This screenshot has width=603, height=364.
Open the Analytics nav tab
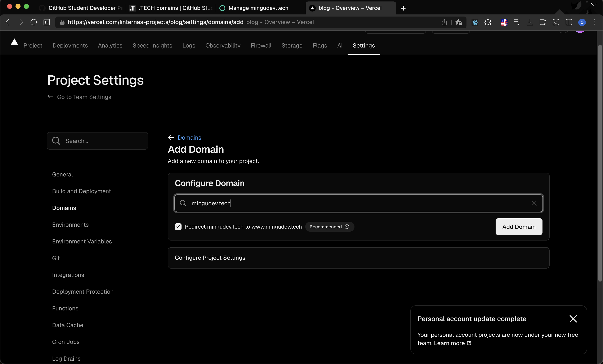click(110, 45)
